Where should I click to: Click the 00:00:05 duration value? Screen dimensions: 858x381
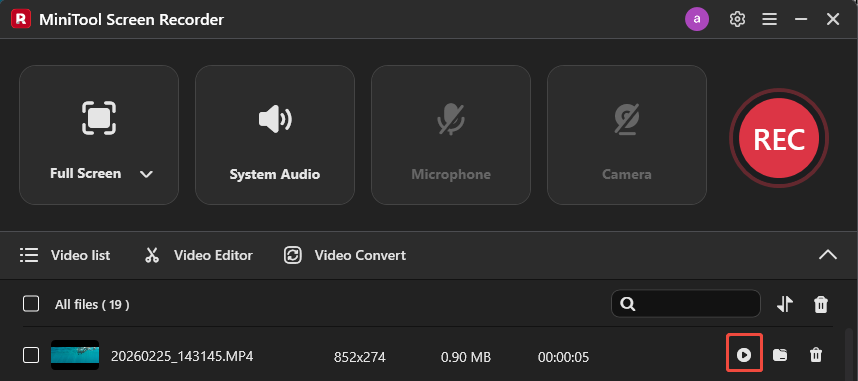click(x=564, y=357)
